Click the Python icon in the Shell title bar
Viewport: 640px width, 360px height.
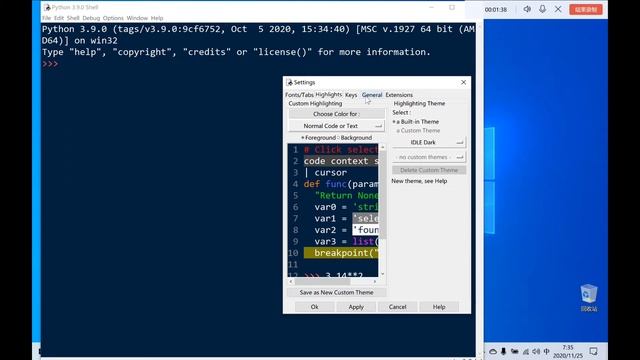47,7
